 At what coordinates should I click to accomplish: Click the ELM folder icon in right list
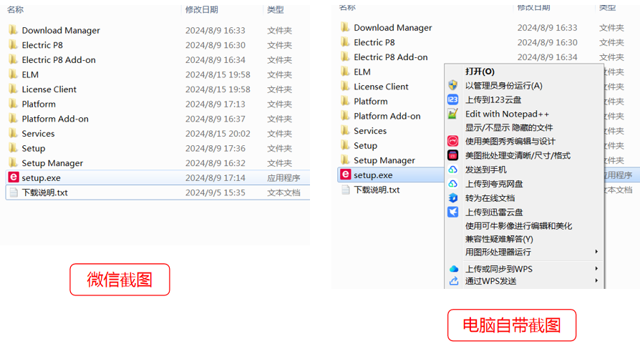(345, 72)
